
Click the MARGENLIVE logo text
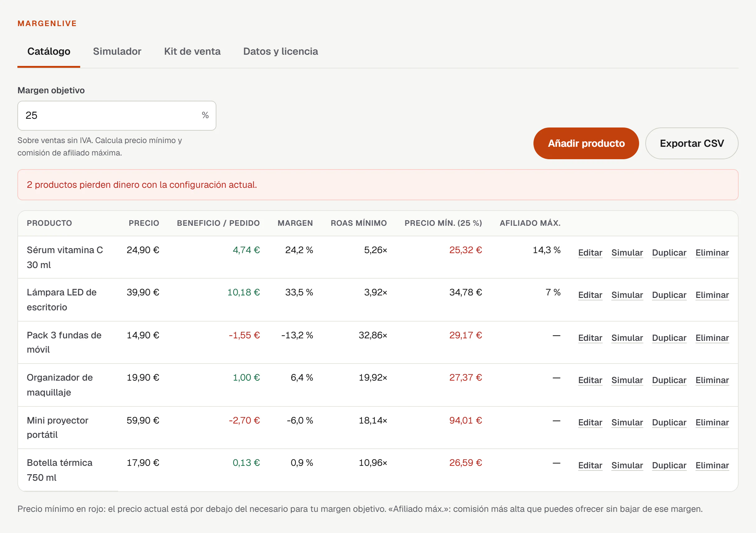(x=47, y=23)
